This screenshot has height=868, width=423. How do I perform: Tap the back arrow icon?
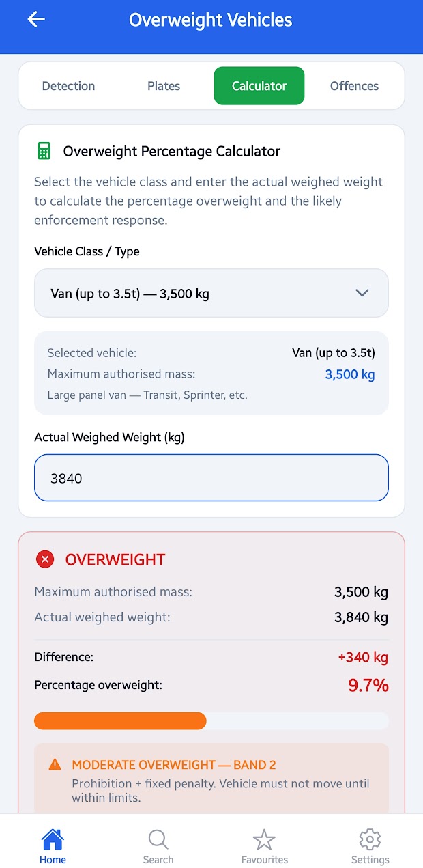36,20
